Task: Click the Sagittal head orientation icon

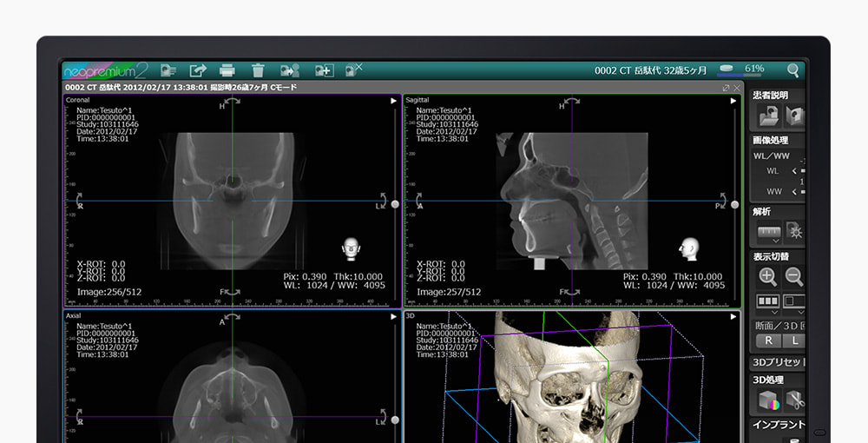Action: 689,249
